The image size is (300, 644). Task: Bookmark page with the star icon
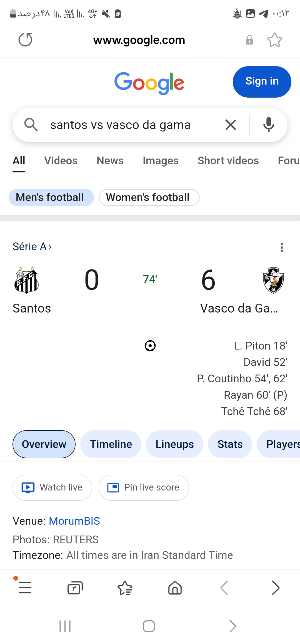click(274, 40)
